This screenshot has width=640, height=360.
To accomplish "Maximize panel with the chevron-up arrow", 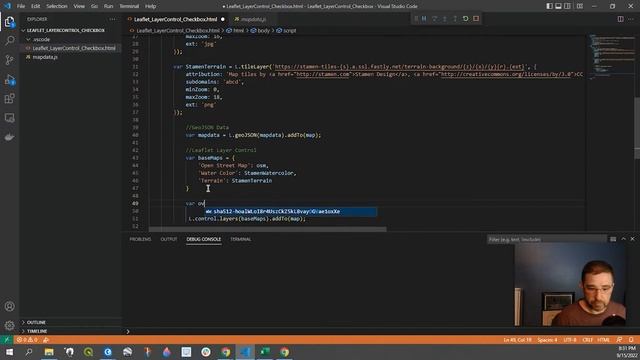I will (x=623, y=239).
